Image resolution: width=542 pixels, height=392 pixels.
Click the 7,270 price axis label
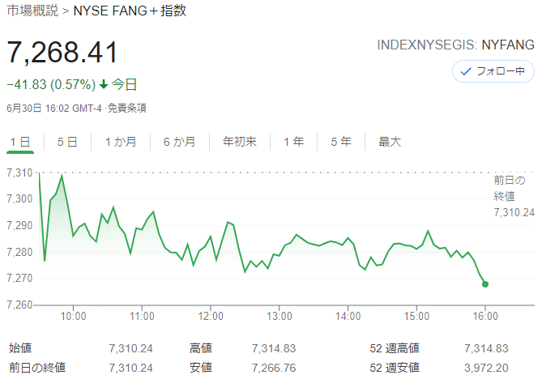19,279
